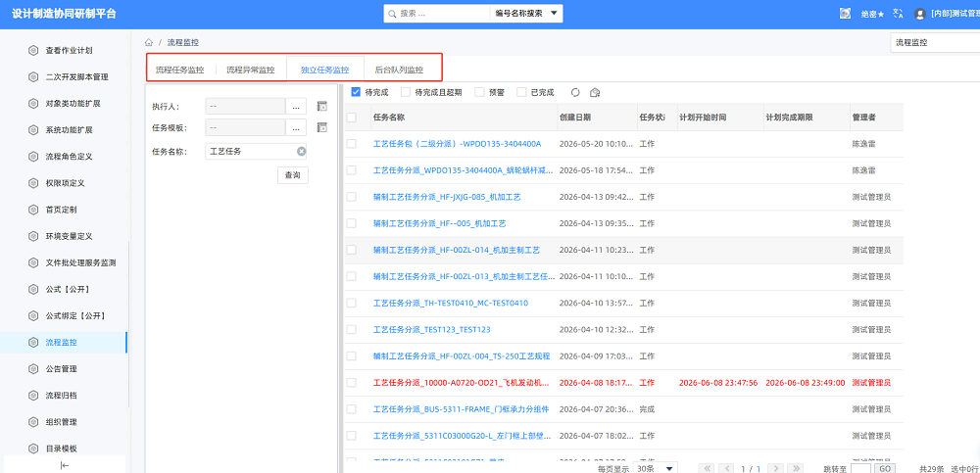Uncheck the 待完成 checkbox
980x473 pixels.
[357, 92]
